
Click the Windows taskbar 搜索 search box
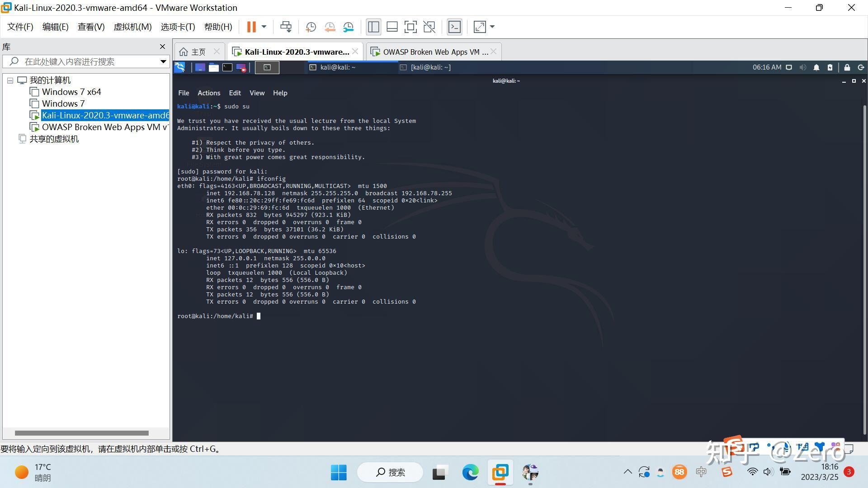click(x=390, y=473)
